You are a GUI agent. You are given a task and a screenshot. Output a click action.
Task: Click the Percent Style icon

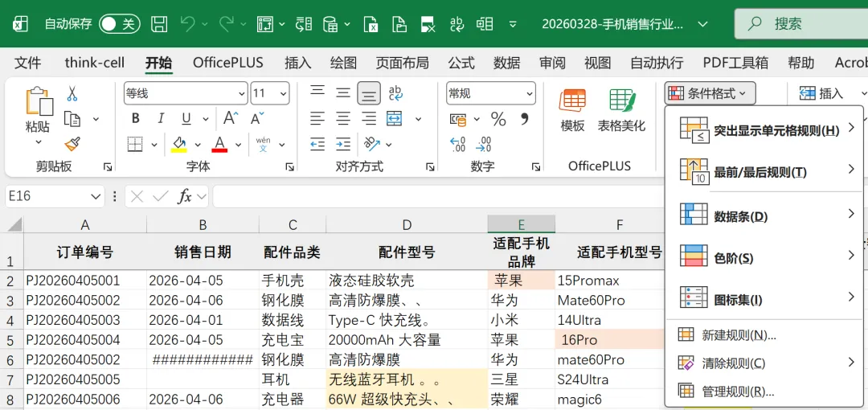point(498,118)
